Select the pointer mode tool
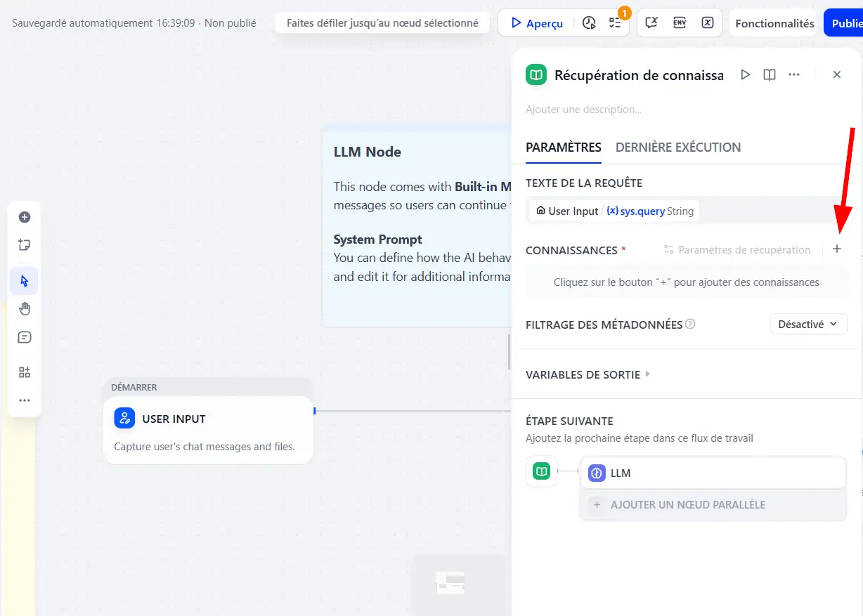This screenshot has height=616, width=863. [x=25, y=281]
